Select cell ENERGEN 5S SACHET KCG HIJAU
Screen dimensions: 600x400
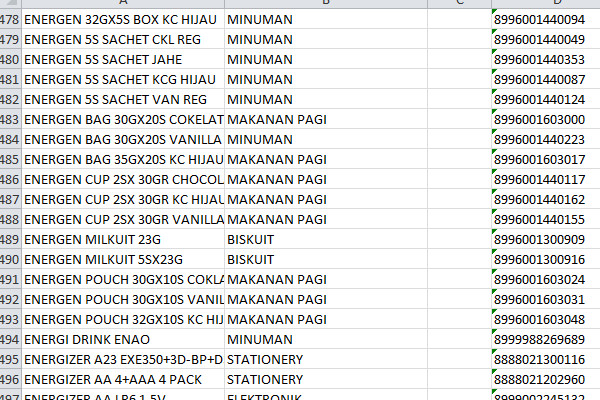coord(123,79)
